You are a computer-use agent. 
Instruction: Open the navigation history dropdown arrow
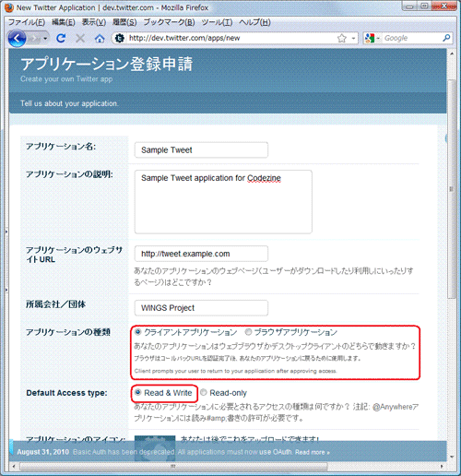(45, 39)
